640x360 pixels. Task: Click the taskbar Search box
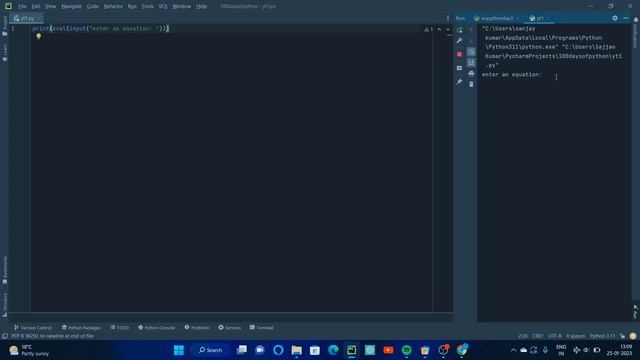(x=210, y=350)
